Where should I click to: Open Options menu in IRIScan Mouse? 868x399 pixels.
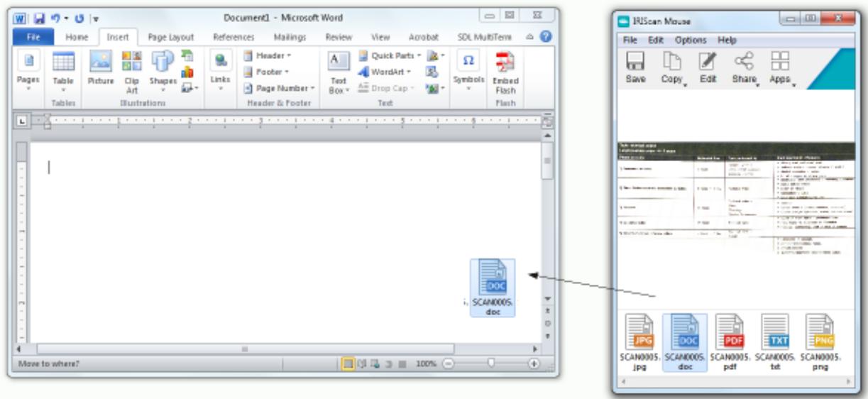click(691, 40)
